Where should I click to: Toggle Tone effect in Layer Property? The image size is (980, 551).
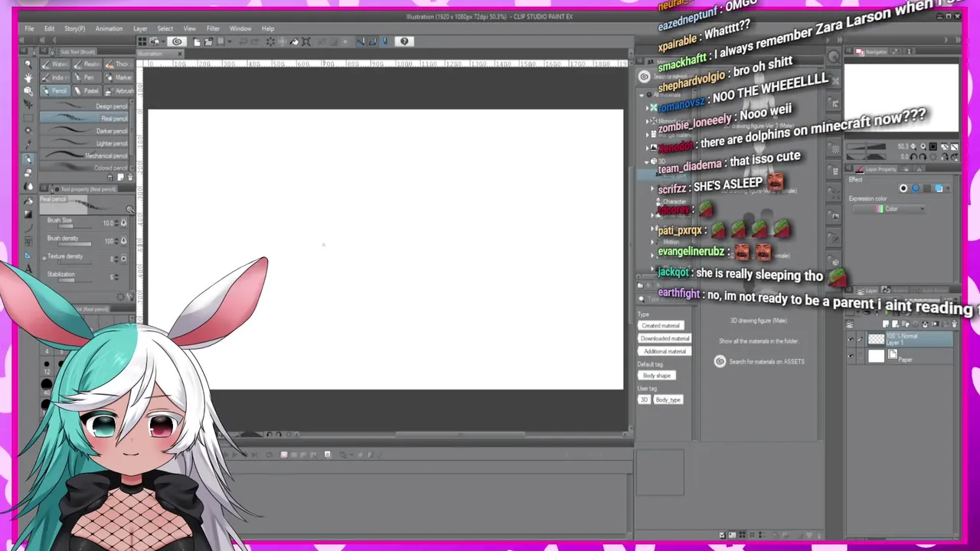927,188
